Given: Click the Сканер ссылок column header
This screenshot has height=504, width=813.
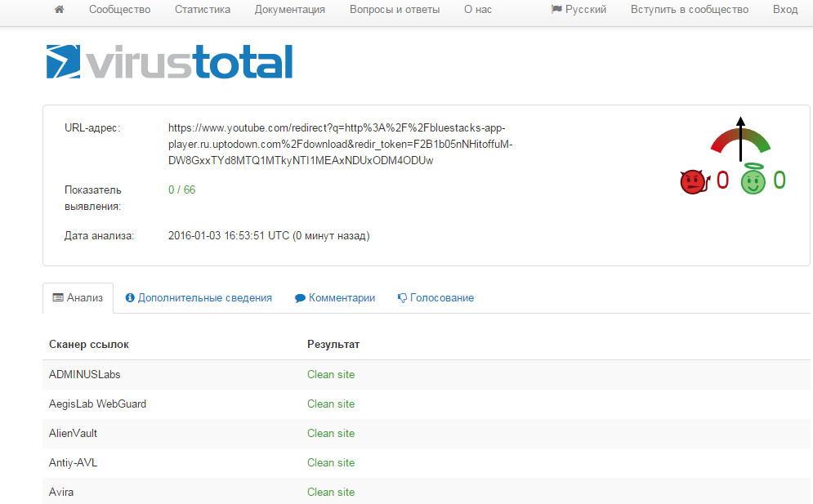Looking at the screenshot, I should pyautogui.click(x=89, y=344).
